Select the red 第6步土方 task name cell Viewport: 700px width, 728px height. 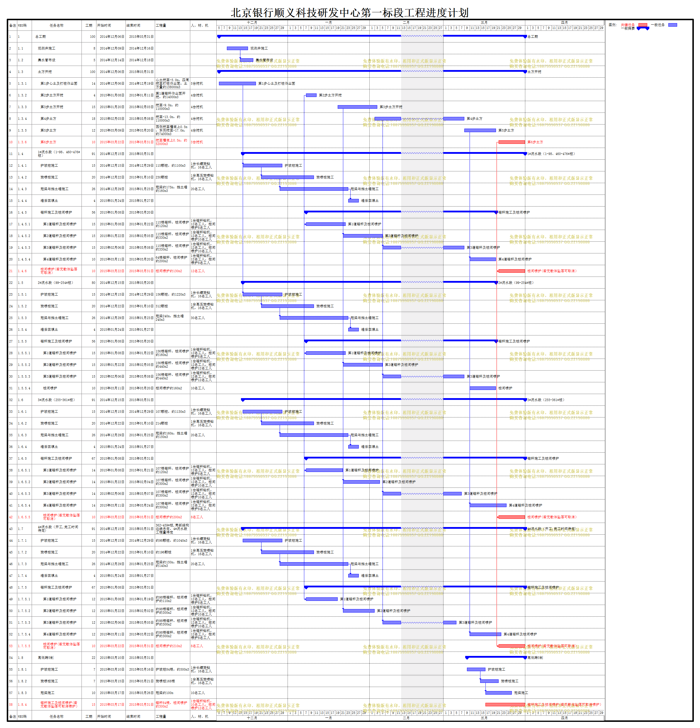[x=48, y=142]
